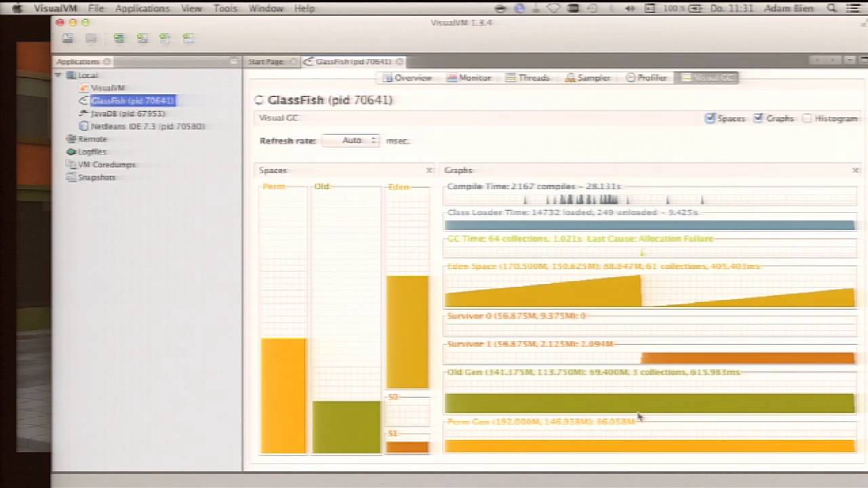The height and width of the screenshot is (488, 868).
Task: Click the Time Machine menu bar icon
Action: 591,8
